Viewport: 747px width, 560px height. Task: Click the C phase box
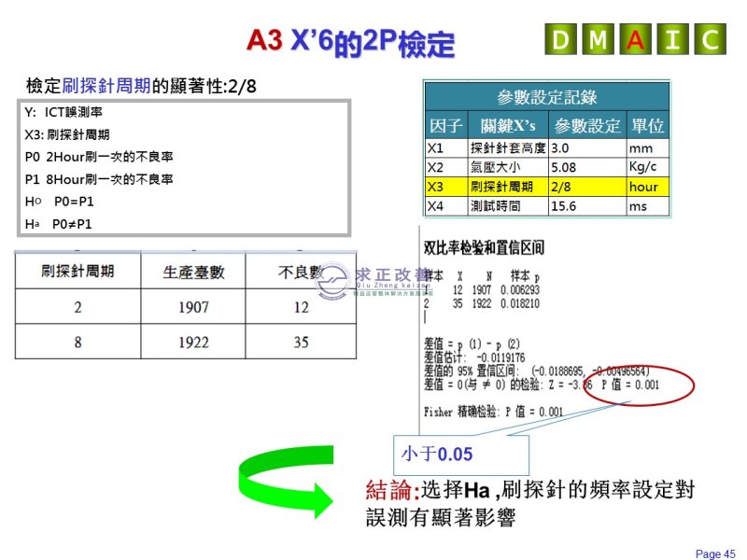click(x=710, y=39)
